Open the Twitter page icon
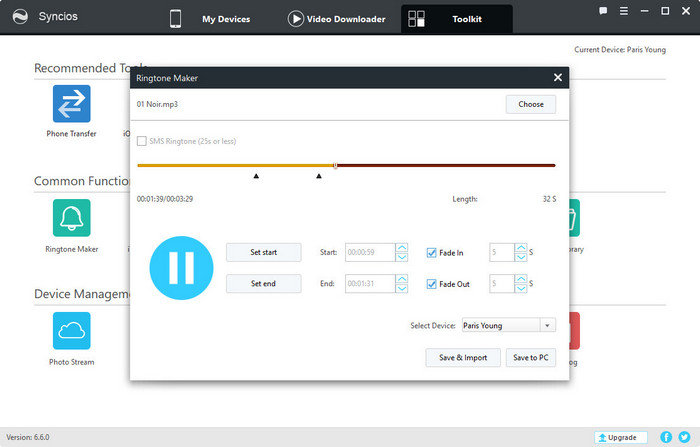The image size is (700, 447). tap(684, 437)
